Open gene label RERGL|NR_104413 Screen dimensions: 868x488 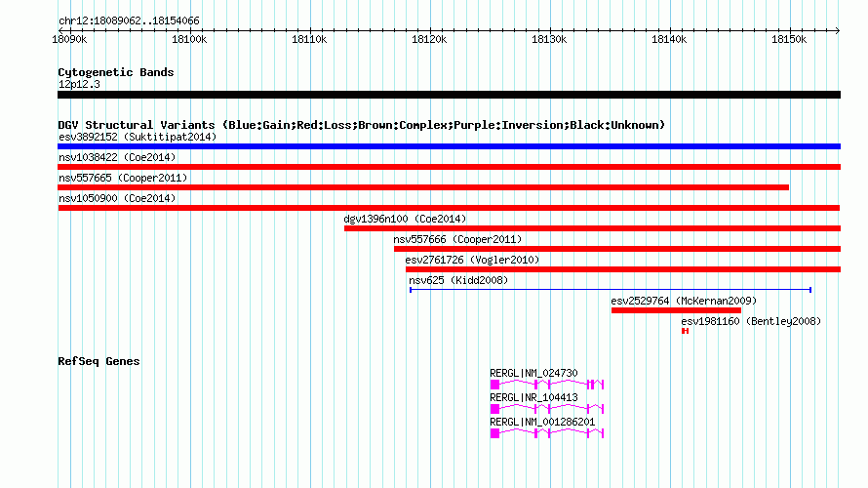pyautogui.click(x=533, y=397)
